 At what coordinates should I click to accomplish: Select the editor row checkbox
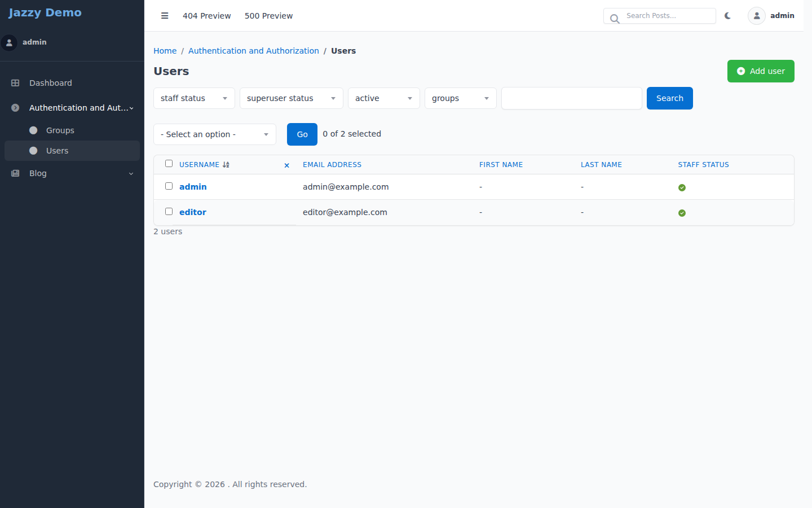pyautogui.click(x=169, y=212)
